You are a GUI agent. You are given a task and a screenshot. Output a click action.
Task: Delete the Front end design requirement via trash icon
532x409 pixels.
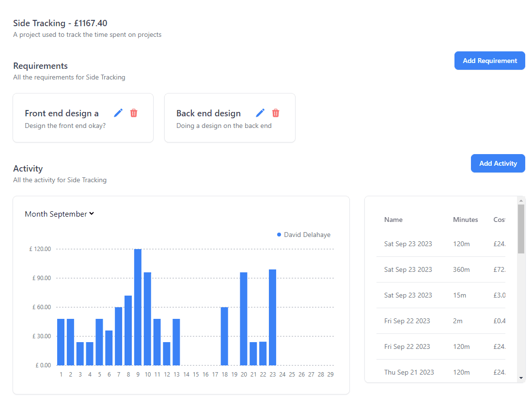(134, 113)
